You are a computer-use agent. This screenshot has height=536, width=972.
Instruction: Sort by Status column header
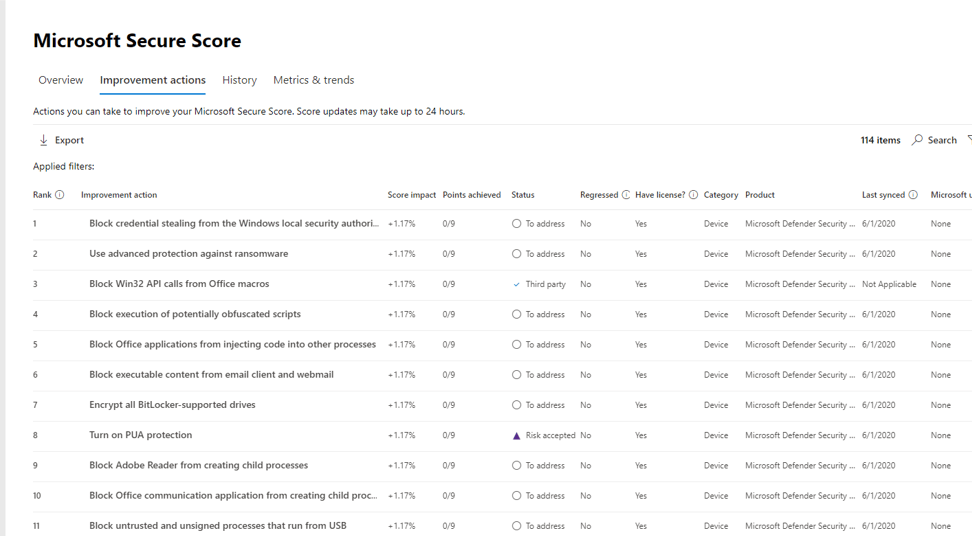pyautogui.click(x=523, y=195)
